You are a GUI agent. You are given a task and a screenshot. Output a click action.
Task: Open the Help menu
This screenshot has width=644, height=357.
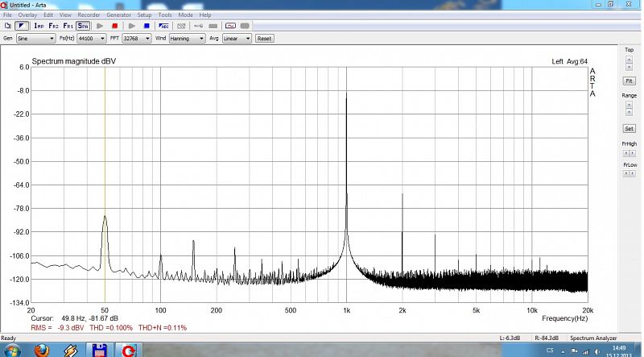(205, 15)
